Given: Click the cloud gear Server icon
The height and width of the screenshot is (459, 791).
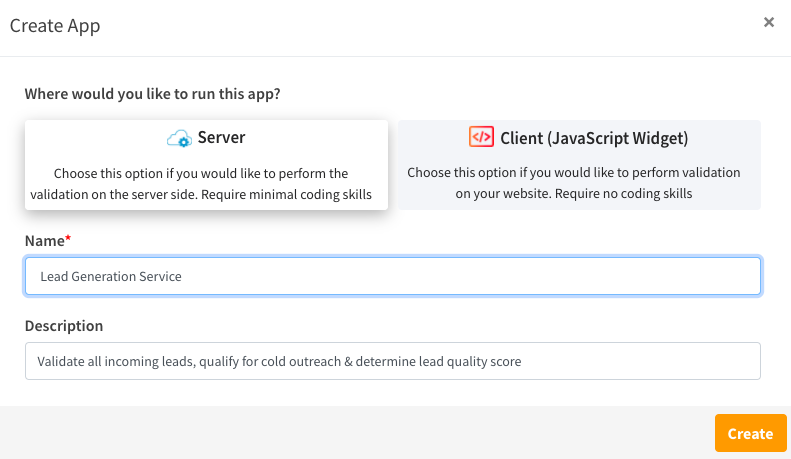Looking at the screenshot, I should tap(179, 138).
